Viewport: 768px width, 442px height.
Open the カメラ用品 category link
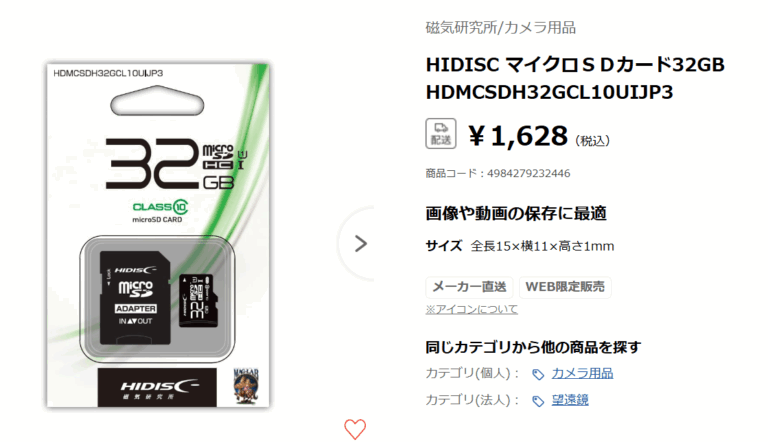tap(582, 373)
